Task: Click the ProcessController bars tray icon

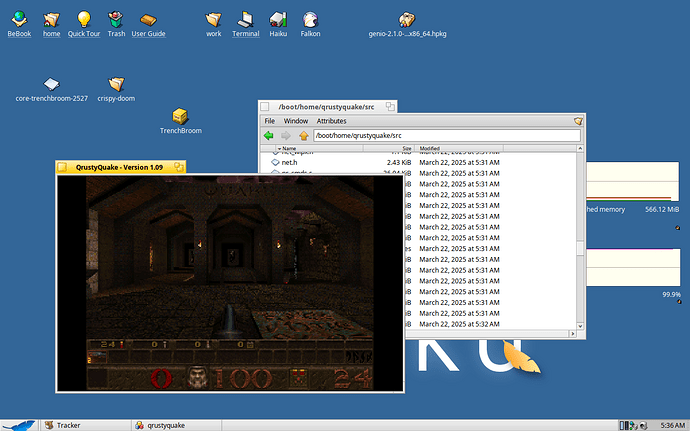Action: point(624,426)
